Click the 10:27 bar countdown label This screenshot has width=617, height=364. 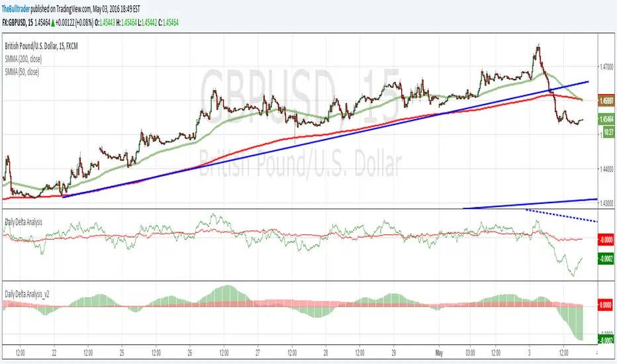tap(608, 132)
